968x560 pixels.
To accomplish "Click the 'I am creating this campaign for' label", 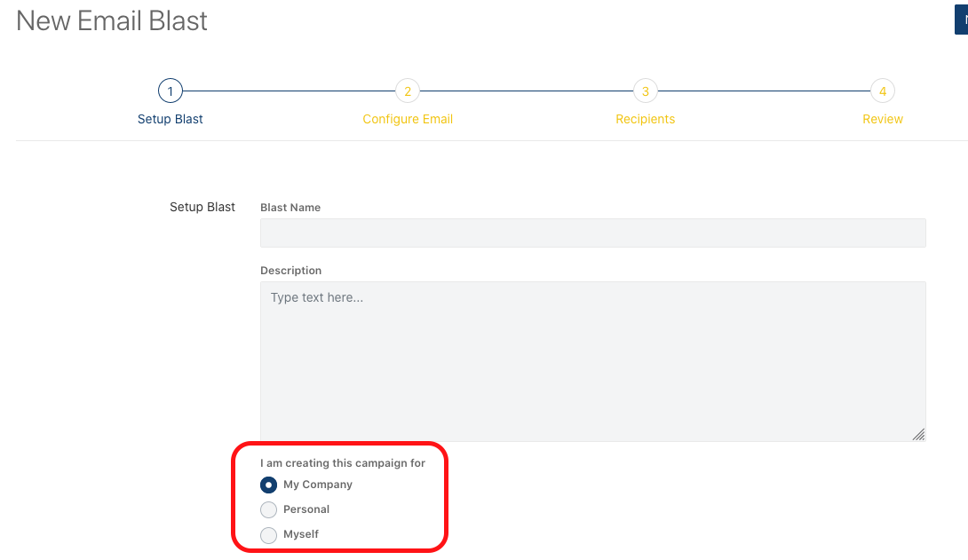I will point(343,463).
